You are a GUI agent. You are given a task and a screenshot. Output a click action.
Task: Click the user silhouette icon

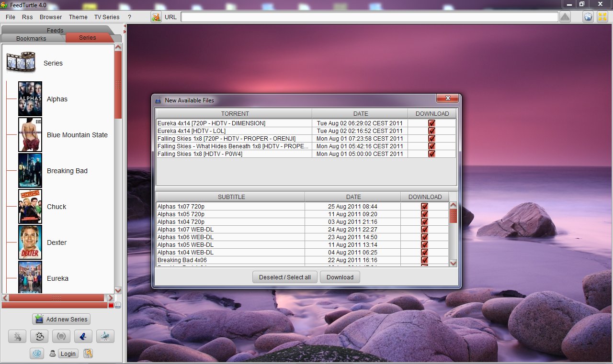coord(53,353)
